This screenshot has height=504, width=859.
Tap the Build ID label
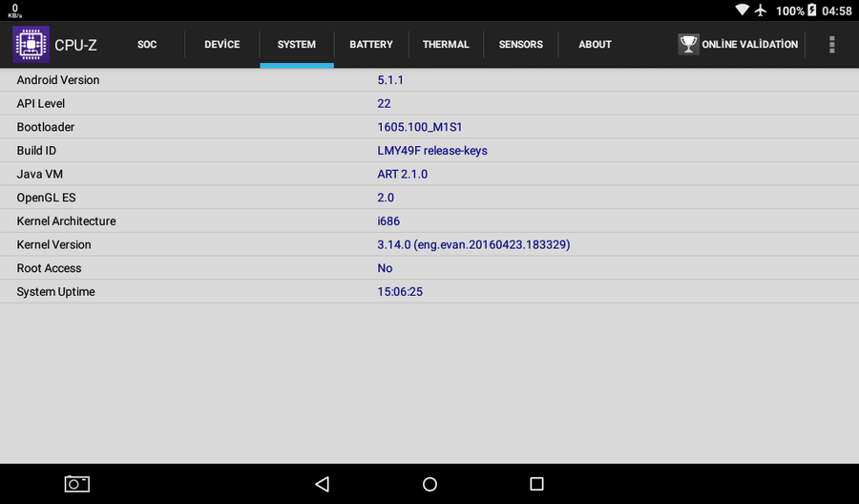point(36,151)
